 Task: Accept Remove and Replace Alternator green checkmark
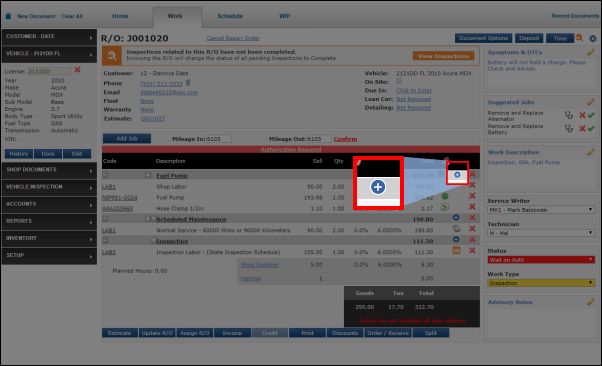pos(591,115)
